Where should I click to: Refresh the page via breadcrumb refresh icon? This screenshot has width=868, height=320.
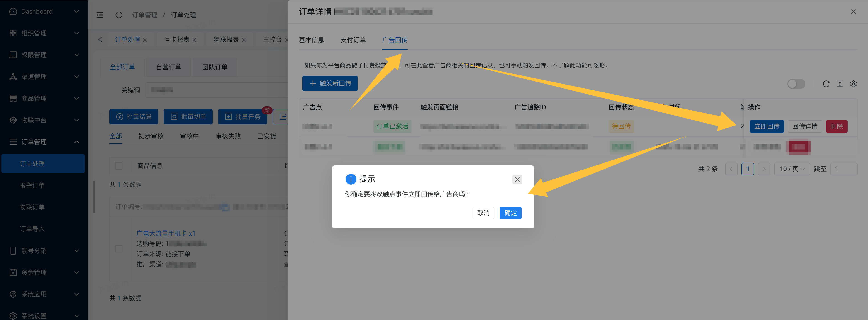tap(119, 15)
